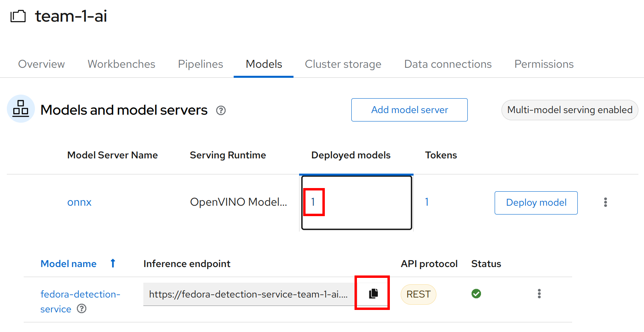Select the Models tab
This screenshot has height=332, width=644.
tap(264, 64)
